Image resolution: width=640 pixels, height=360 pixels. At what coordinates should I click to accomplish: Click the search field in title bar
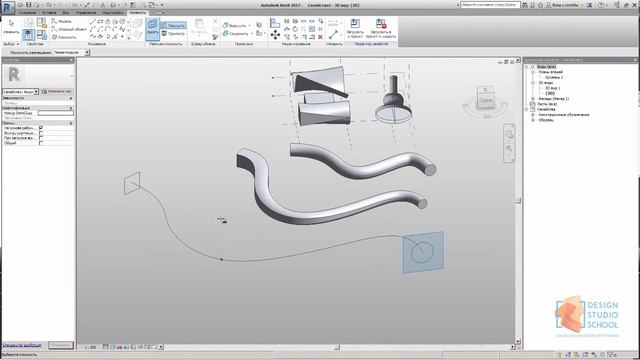click(490, 5)
